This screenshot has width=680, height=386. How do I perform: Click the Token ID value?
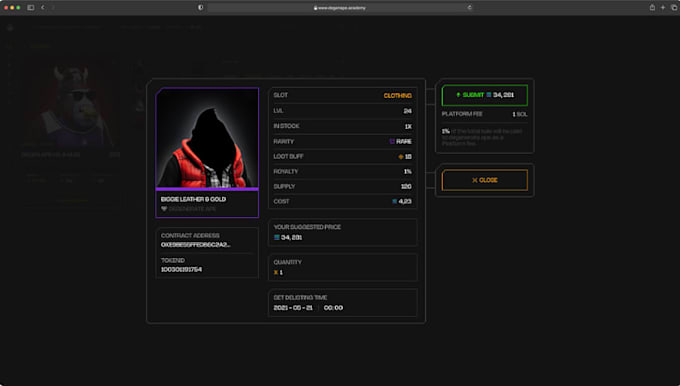point(181,269)
